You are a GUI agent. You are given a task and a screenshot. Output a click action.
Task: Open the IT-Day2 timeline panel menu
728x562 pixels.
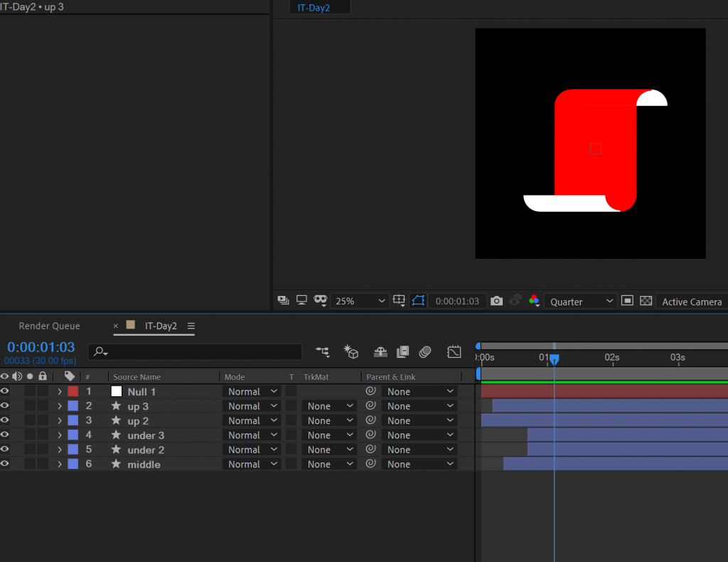(x=191, y=326)
